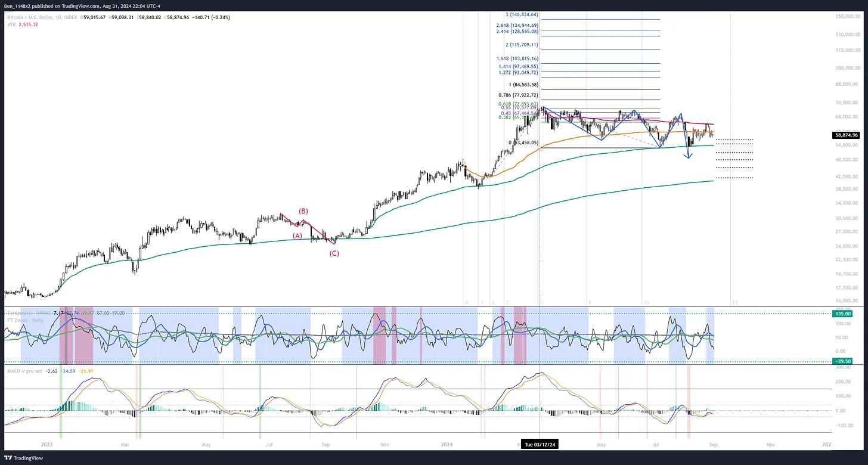This screenshot has height=465, width=868.
Task: Click the 2023 label on time axis
Action: coord(47,444)
